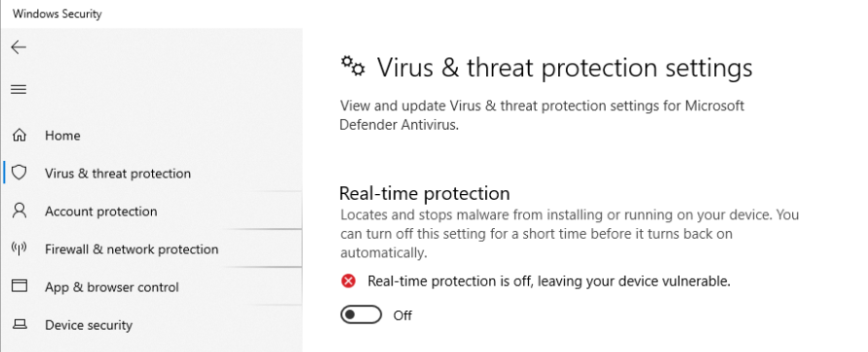Click the Home house icon
Image resolution: width=868 pixels, height=352 pixels.
[19, 135]
